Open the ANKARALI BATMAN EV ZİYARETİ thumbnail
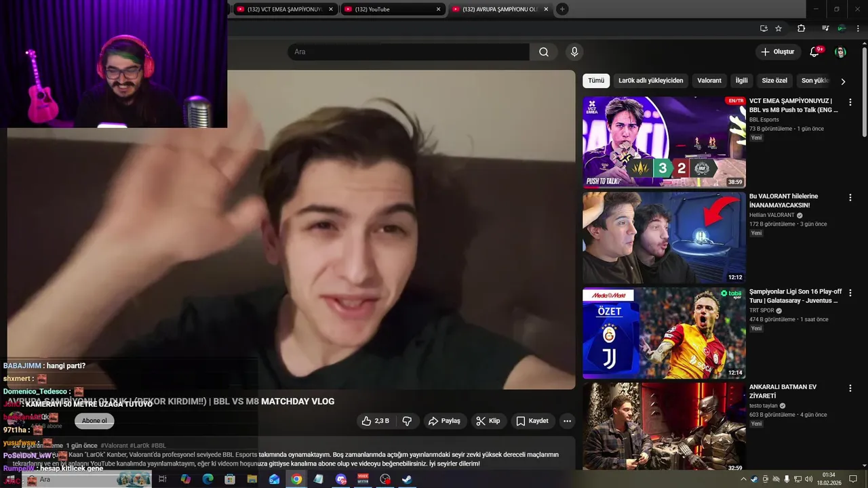Screen dimensions: 868x488 click(664, 427)
